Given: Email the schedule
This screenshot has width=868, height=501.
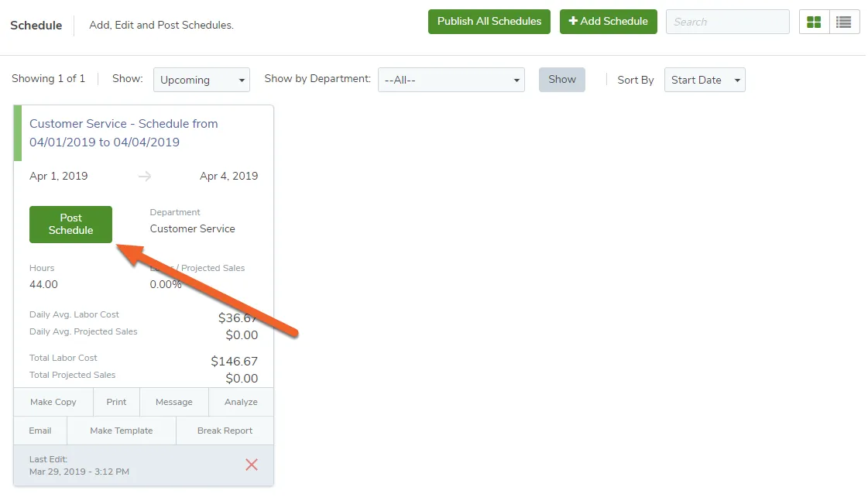Looking at the screenshot, I should [x=39, y=431].
